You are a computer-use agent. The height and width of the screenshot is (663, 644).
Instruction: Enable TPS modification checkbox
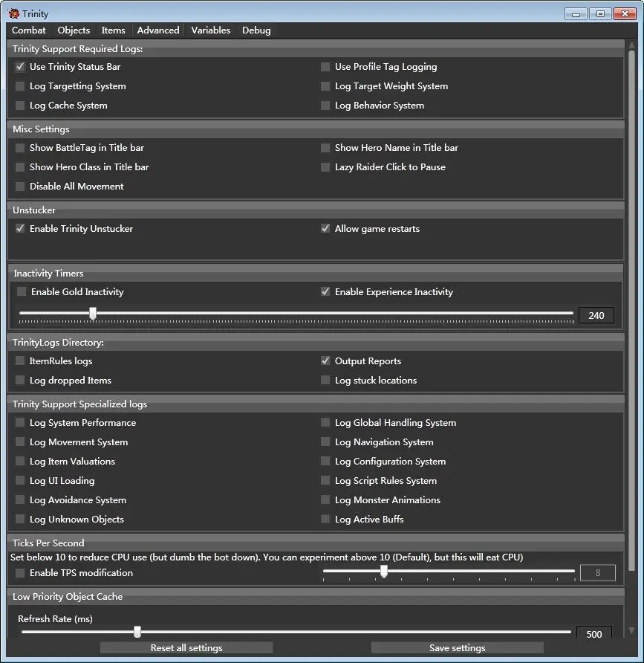[20, 572]
